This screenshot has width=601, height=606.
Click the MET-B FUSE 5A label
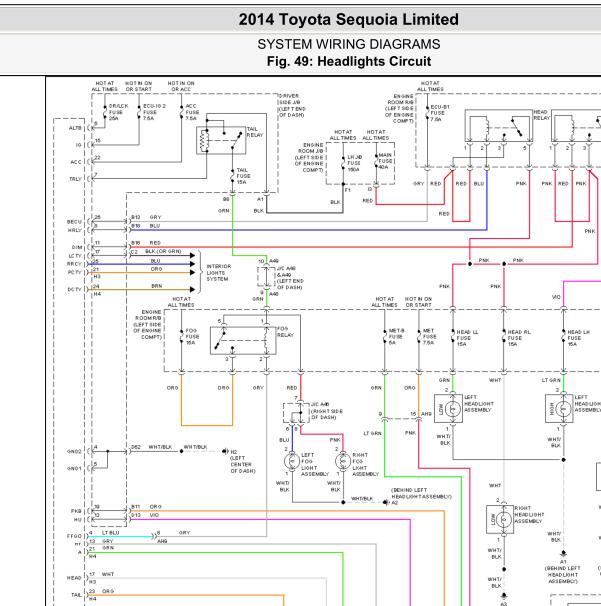tap(396, 337)
